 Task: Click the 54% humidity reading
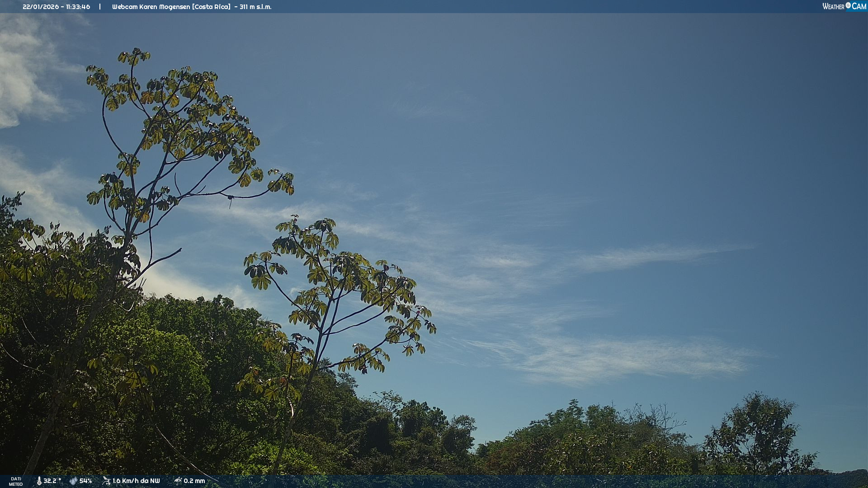[x=85, y=481]
